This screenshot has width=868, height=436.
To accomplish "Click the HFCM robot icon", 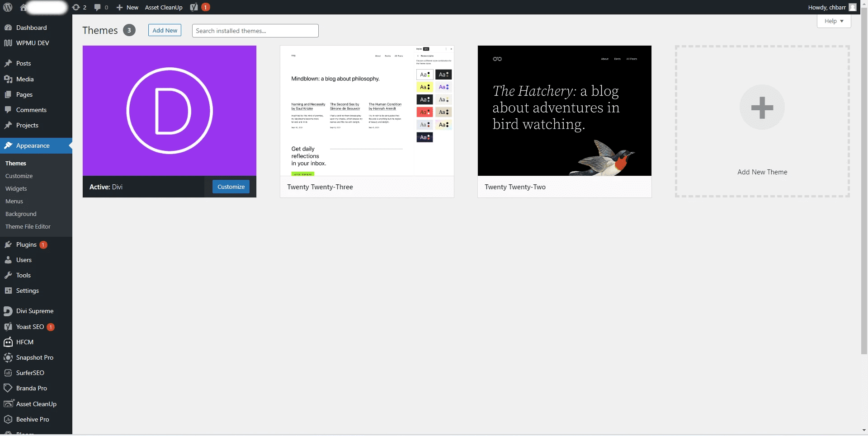I will tap(8, 342).
